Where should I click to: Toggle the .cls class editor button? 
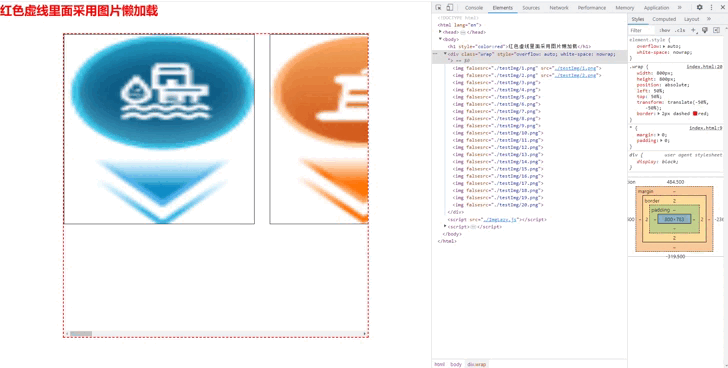tap(680, 30)
